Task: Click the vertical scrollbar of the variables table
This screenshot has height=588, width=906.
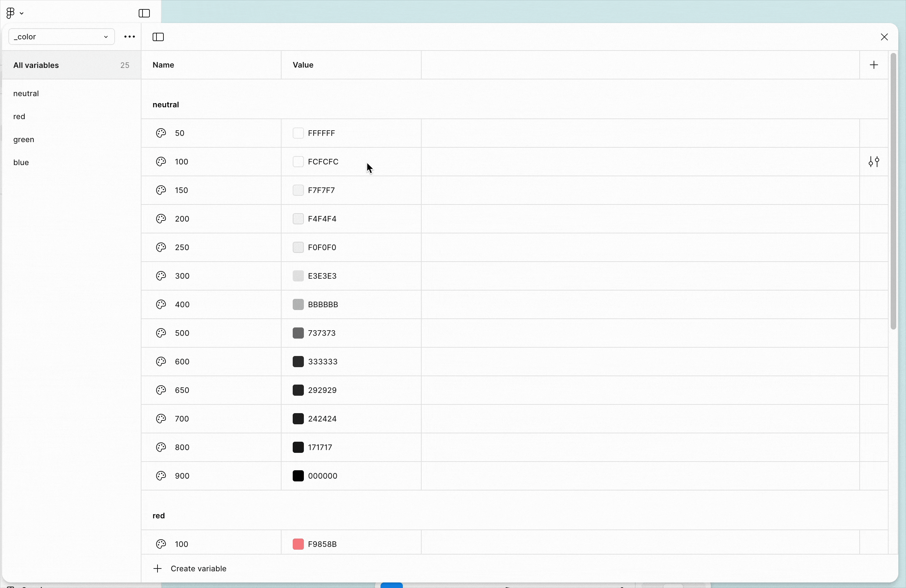Action: (x=893, y=190)
